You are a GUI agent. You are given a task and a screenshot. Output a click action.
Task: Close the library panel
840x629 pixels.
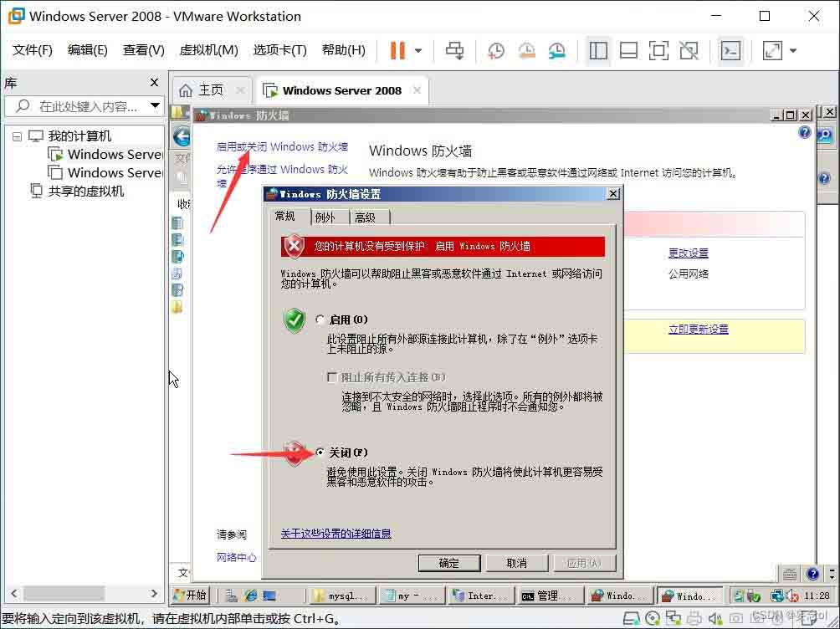154,83
